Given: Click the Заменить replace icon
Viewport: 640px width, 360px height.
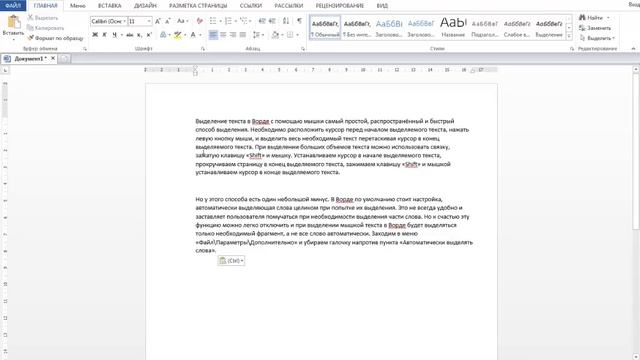Looking at the screenshot, I should 582,28.
